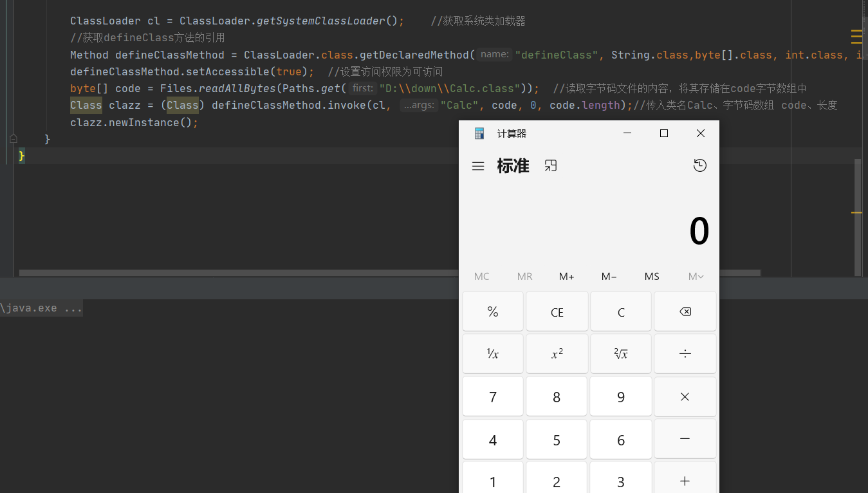Image resolution: width=868 pixels, height=493 pixels.
Task: Click the MC memory clear key
Action: pos(482,276)
